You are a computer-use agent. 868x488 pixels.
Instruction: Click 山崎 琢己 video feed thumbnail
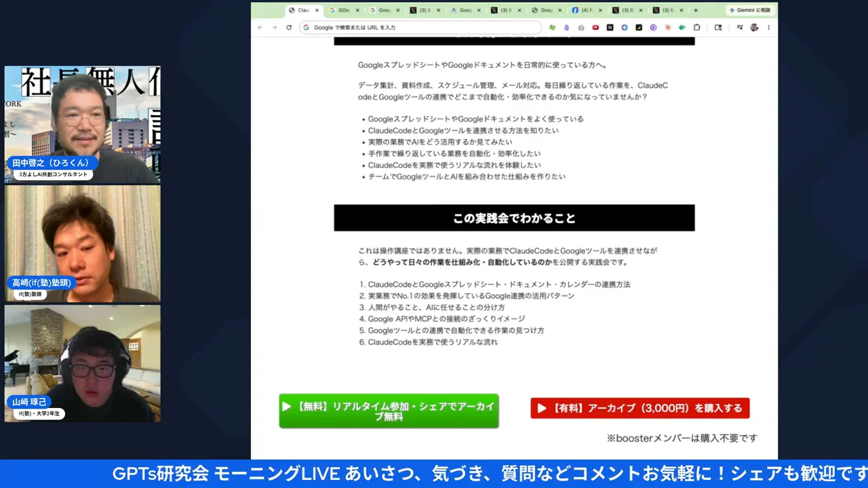click(83, 363)
